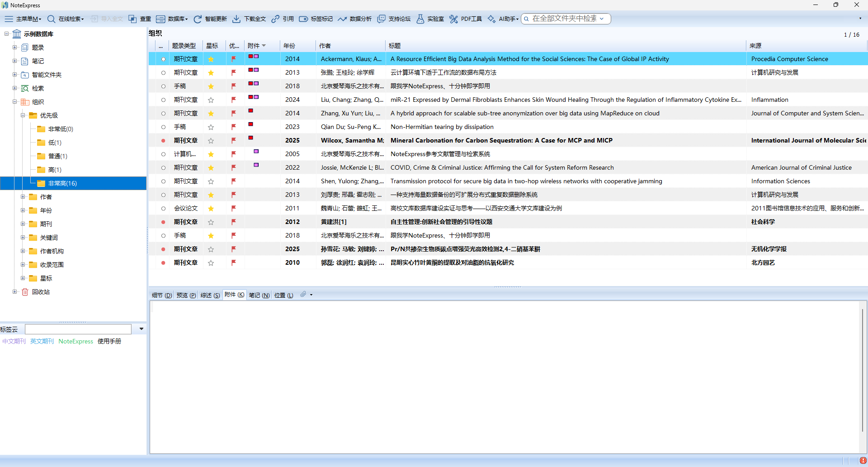
Task: Click the 中文期刊 tag link
Action: 14,341
